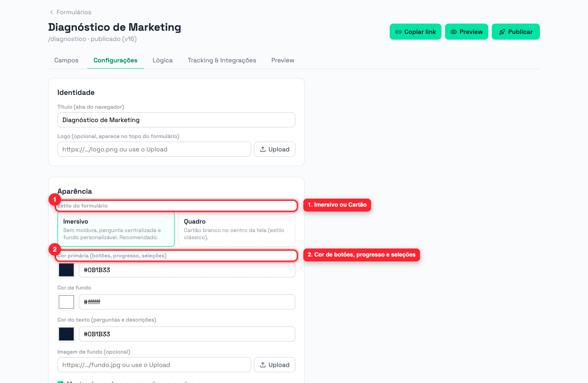This screenshot has width=588, height=383.
Task: Open the primary color swatch picker
Action: (x=66, y=270)
